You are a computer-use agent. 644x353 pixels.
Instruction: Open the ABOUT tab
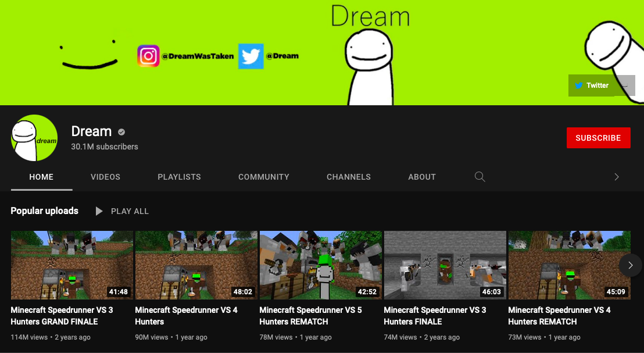[x=422, y=177]
